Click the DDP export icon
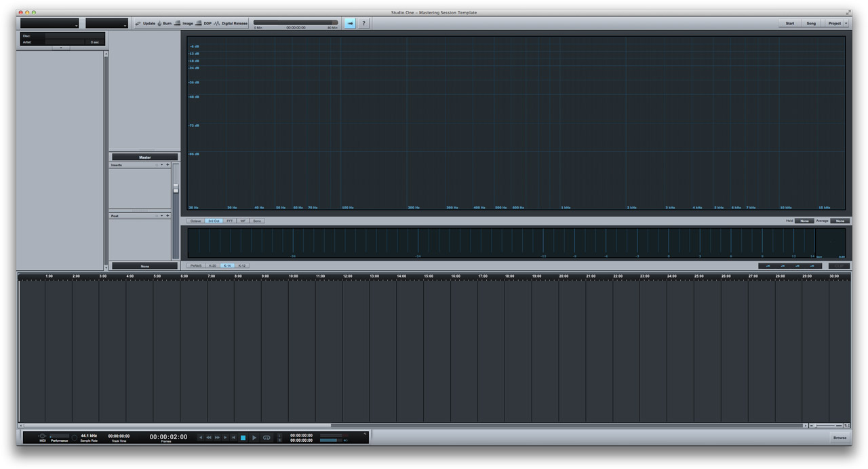Viewport: 868px width, 469px height. click(x=199, y=23)
